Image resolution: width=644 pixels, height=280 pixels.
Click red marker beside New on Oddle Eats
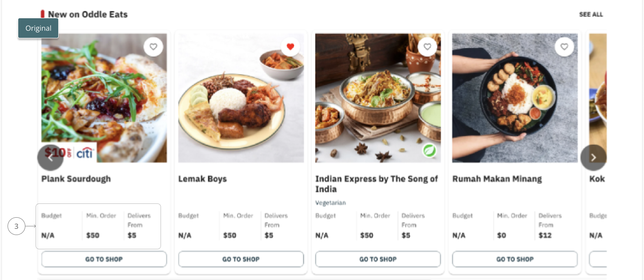pos(43,14)
